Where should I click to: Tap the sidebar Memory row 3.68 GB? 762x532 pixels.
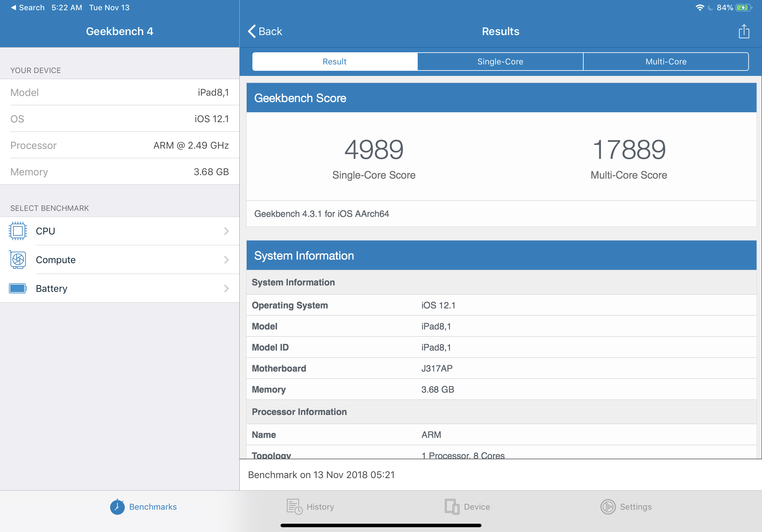click(119, 172)
